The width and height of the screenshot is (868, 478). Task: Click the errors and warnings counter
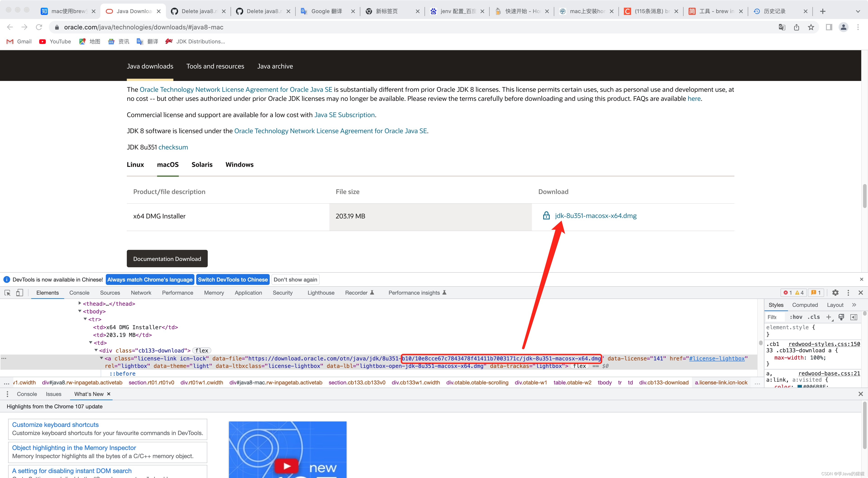click(793, 293)
